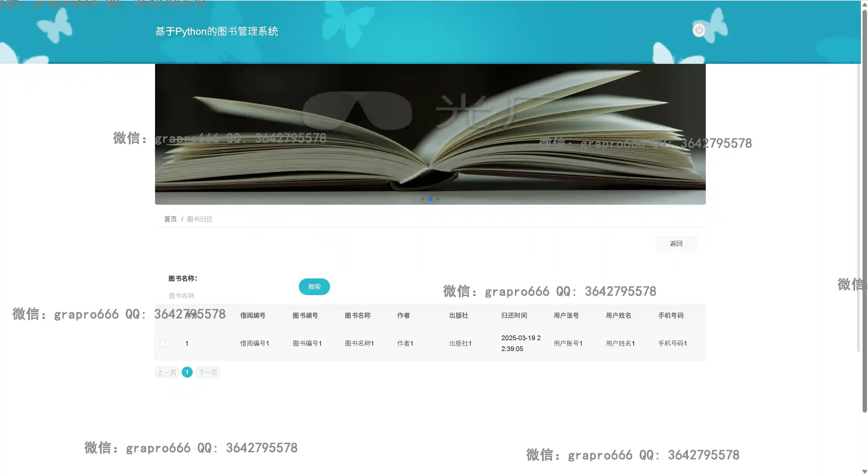Screen dimensions: 868x475
Task: Click the page vertical scrollbar thumb
Action: (x=864, y=211)
